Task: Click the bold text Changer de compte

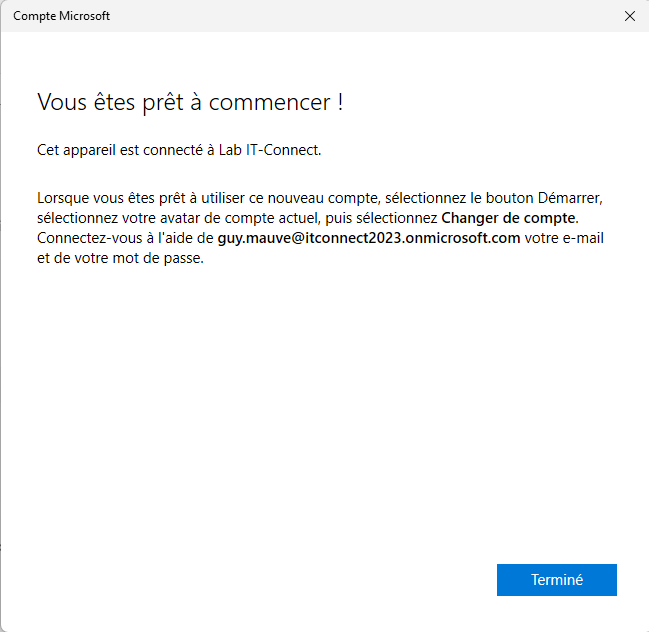Action: click(x=508, y=218)
